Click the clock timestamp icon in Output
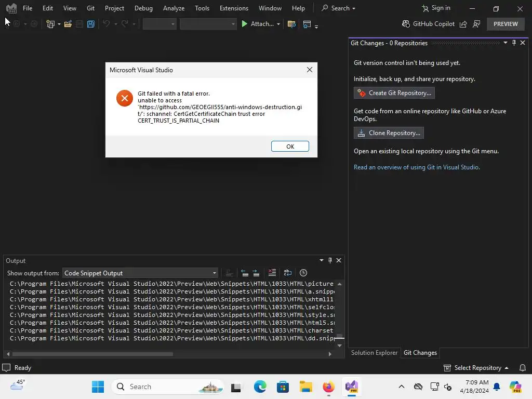 [x=303, y=273]
